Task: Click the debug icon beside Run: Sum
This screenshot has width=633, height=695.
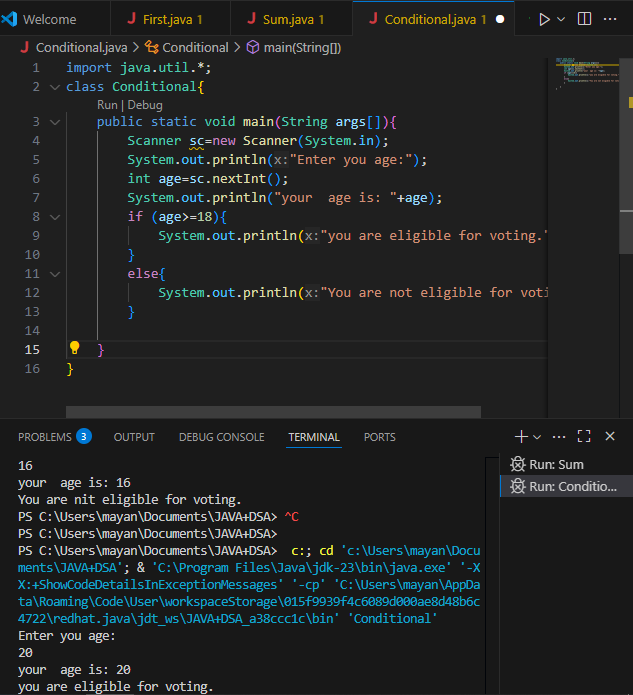Action: tap(517, 464)
